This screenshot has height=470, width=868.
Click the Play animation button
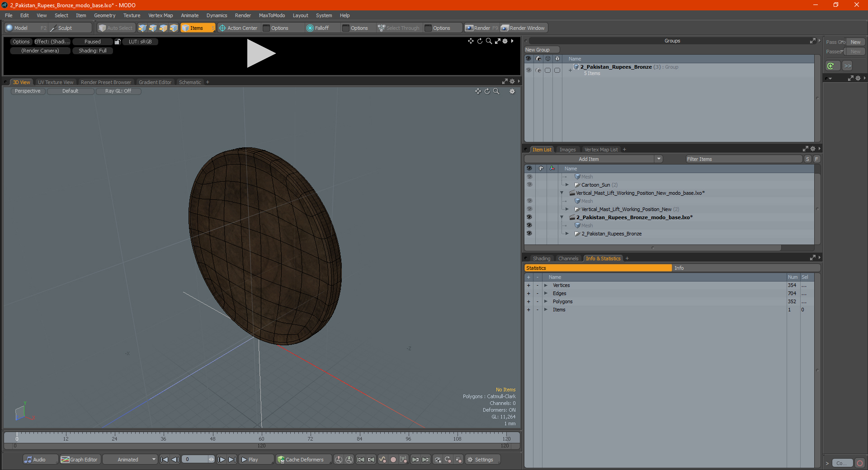coord(256,460)
